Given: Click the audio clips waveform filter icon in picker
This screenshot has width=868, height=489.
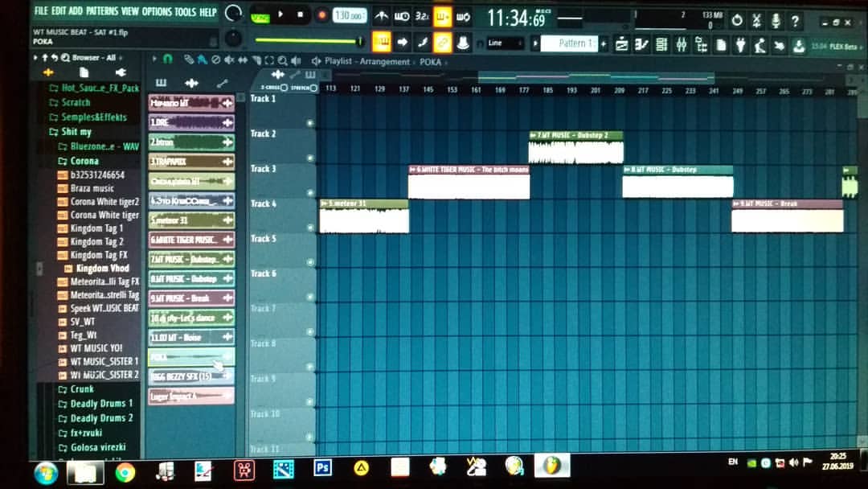Looking at the screenshot, I should coord(191,83).
